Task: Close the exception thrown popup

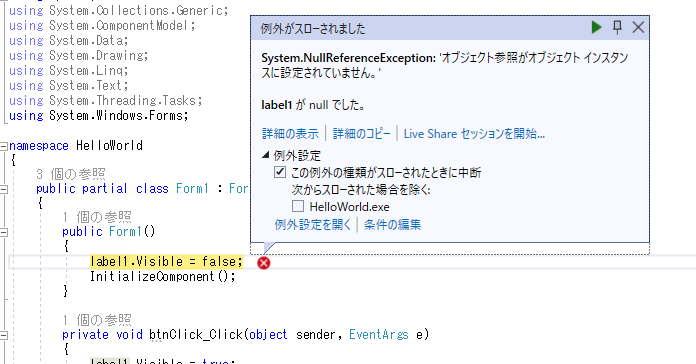Action: click(638, 28)
